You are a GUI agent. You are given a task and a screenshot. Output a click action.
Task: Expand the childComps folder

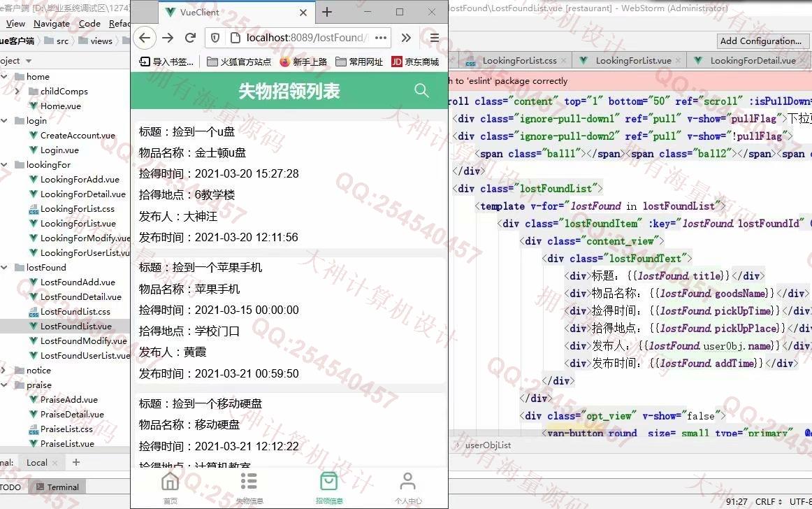coord(17,91)
